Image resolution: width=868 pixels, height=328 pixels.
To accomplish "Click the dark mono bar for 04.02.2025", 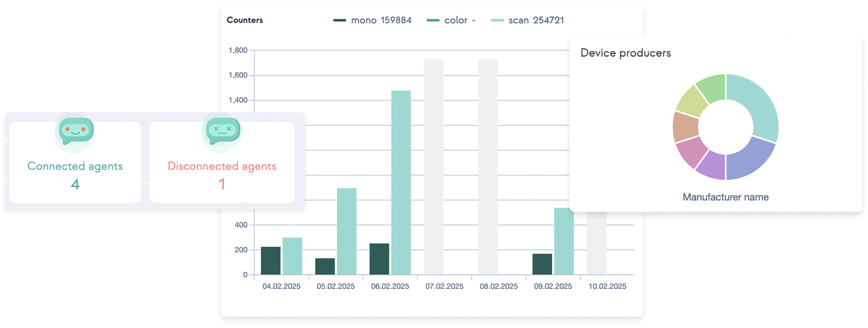I will (x=271, y=261).
